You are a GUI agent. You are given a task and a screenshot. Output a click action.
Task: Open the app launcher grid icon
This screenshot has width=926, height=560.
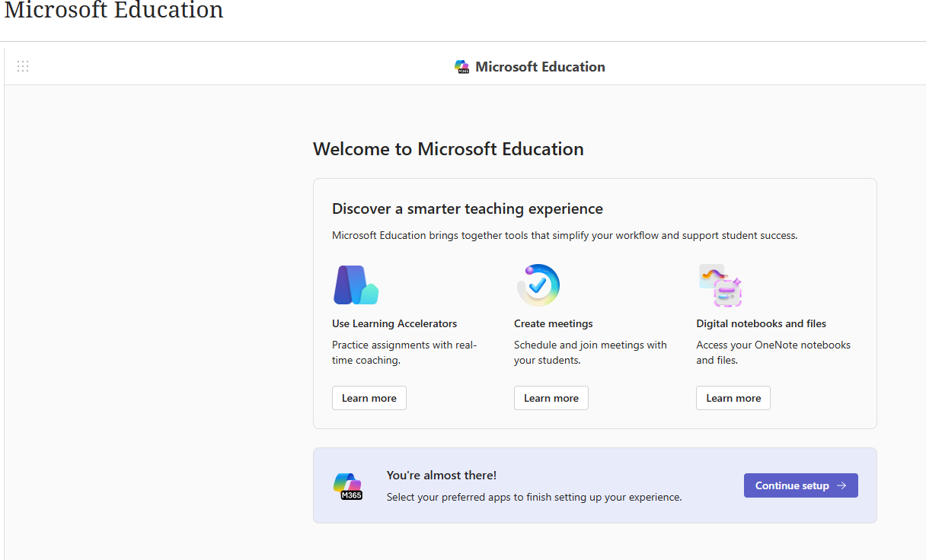tap(23, 66)
